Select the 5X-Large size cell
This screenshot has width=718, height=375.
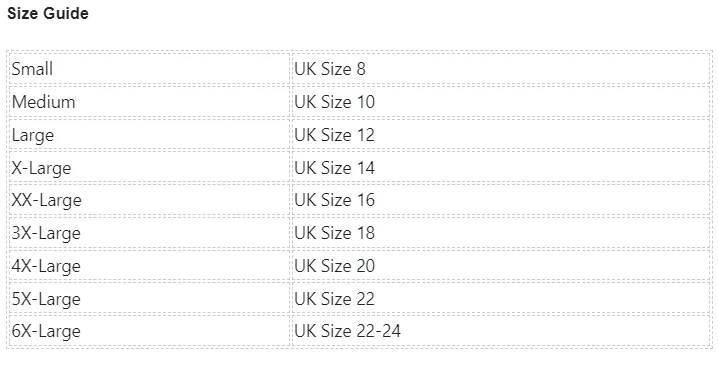149,299
